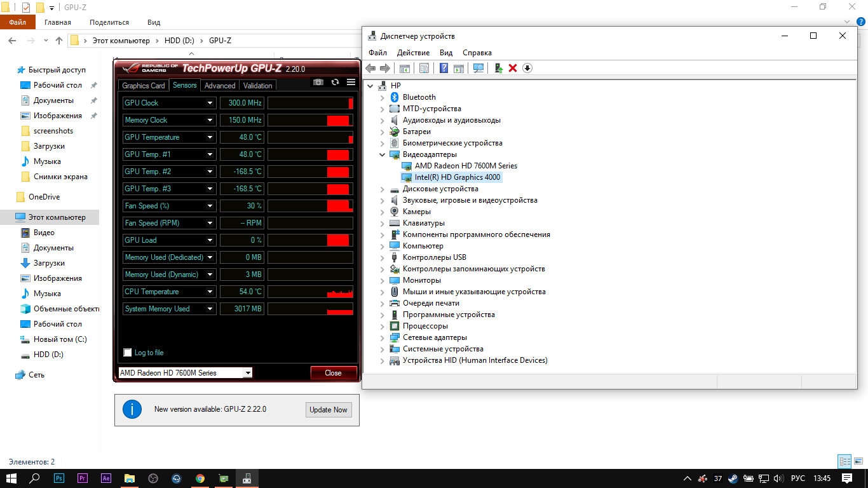Screen dimensions: 868x488
Task: Click 'Этот компьютер' in the address bar
Action: click(121, 41)
